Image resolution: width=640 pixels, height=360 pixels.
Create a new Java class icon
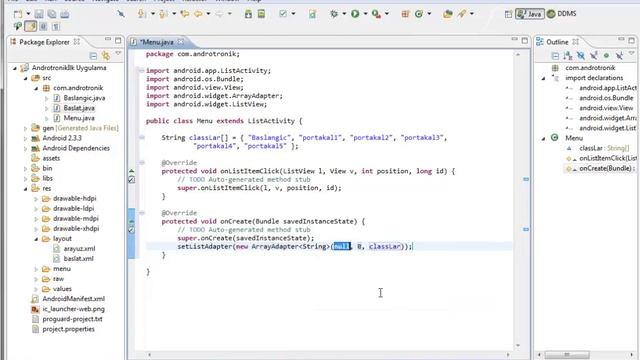click(x=419, y=14)
